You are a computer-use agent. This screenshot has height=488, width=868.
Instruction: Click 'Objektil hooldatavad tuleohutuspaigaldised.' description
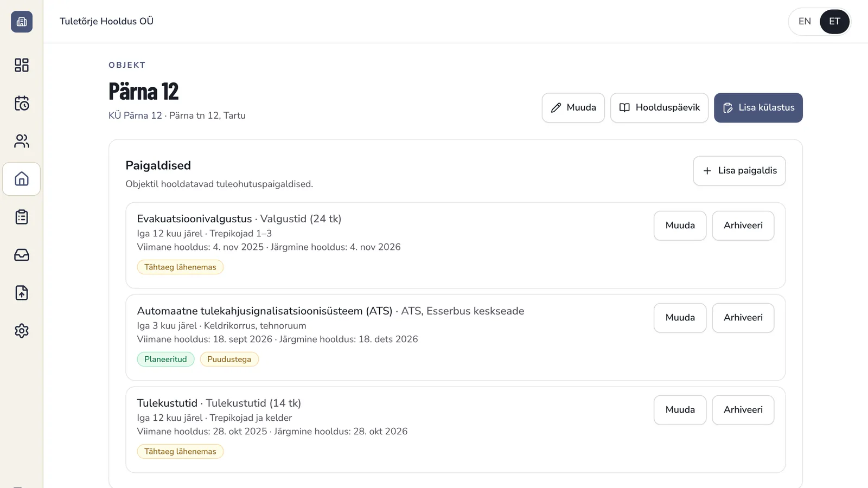pyautogui.click(x=219, y=184)
